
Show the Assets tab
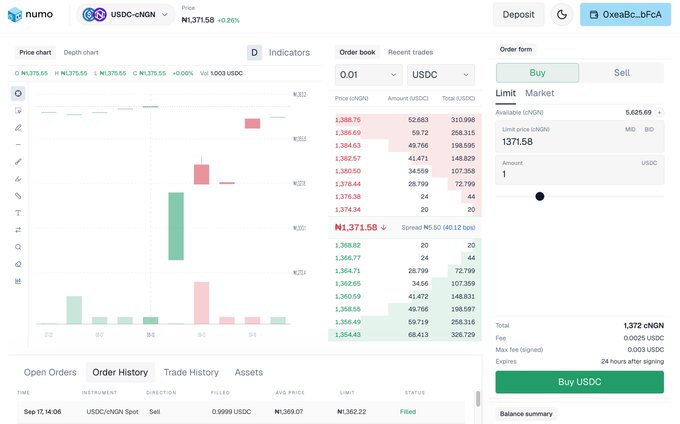click(248, 372)
